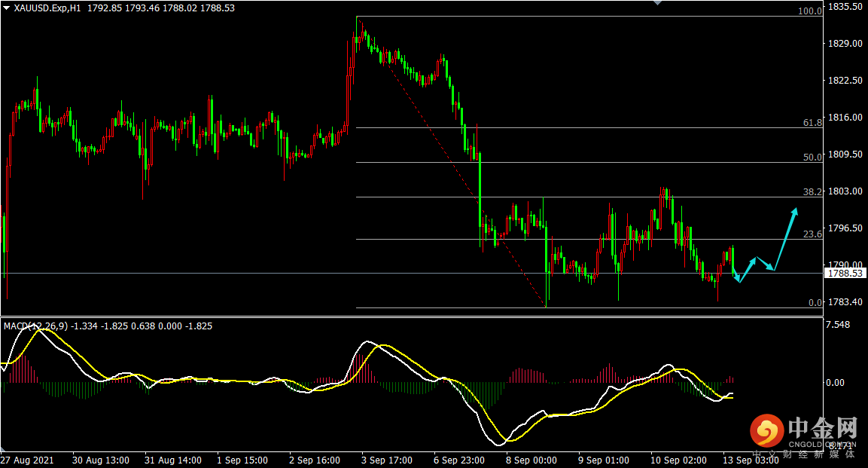
Task: Click the price axis value "1816.00"
Action: (845, 118)
